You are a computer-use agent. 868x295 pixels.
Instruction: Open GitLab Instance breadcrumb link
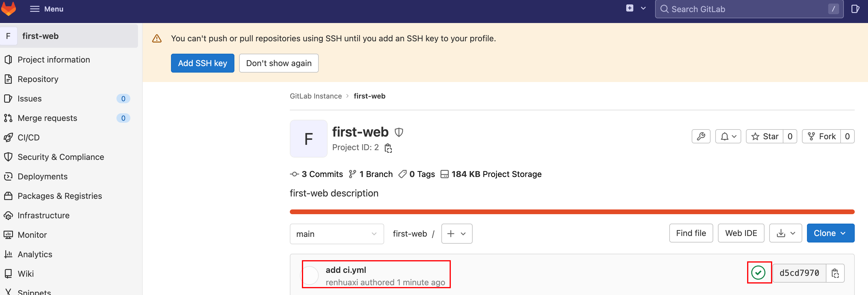tap(316, 96)
